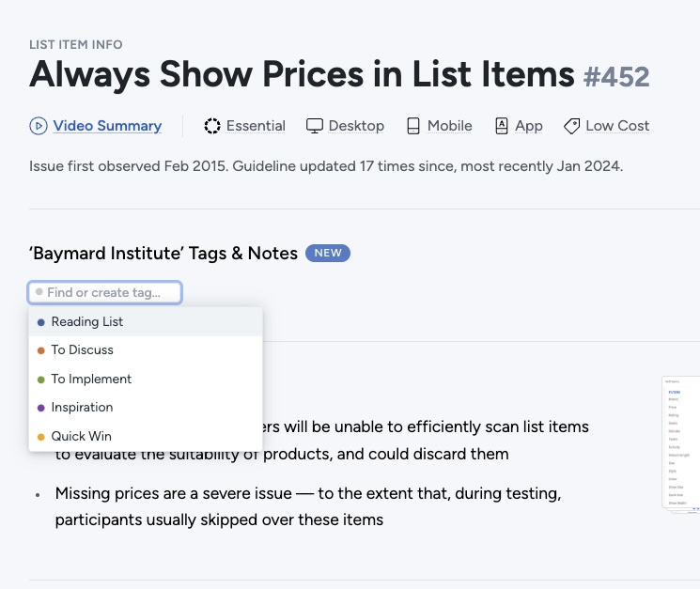700x589 pixels.
Task: Select Reading List from tag dropdown
Action: (87, 321)
